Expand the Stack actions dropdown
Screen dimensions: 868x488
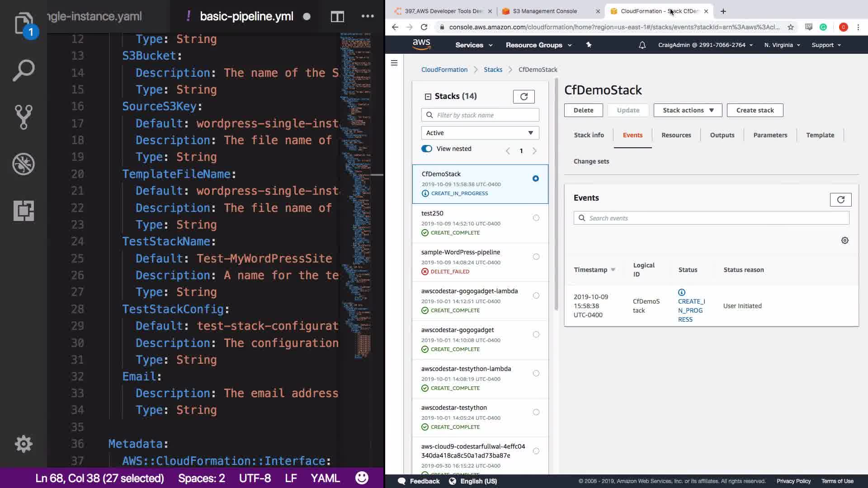tap(688, 110)
